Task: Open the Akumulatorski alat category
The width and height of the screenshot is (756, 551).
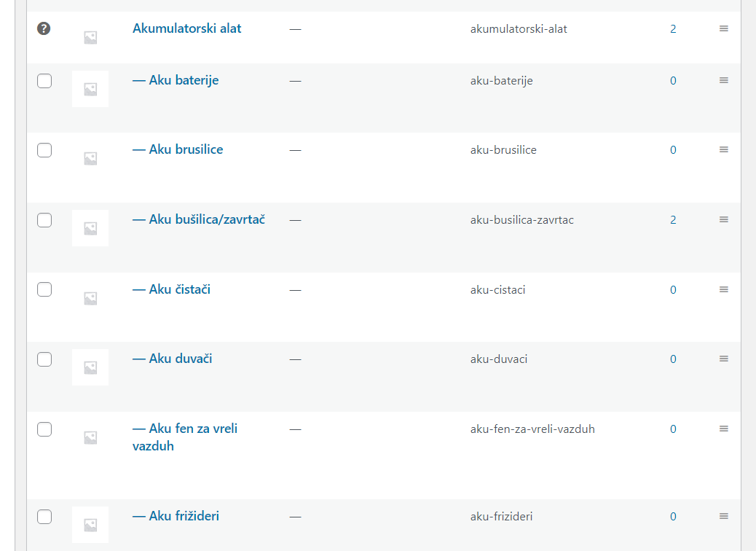Action: [186, 28]
